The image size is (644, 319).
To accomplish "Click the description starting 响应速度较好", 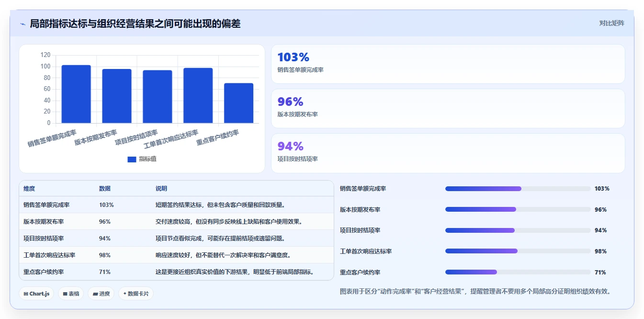I will coord(224,255).
